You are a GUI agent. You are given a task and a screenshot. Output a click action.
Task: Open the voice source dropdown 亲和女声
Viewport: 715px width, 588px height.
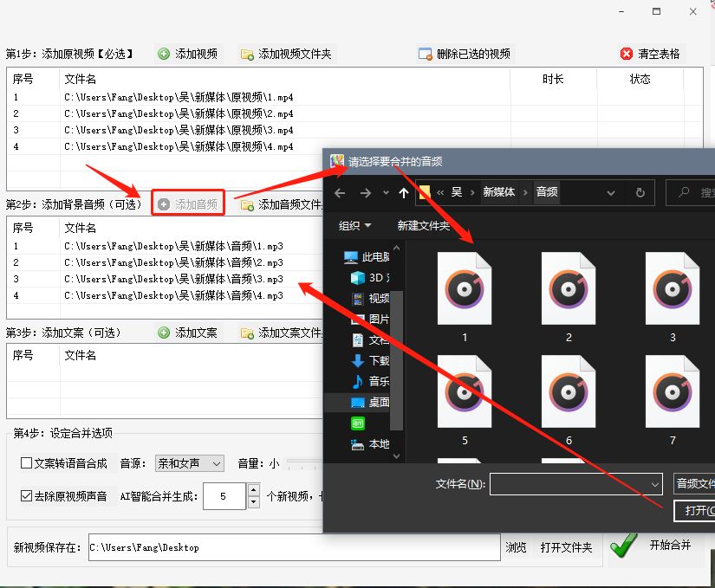pos(189,463)
